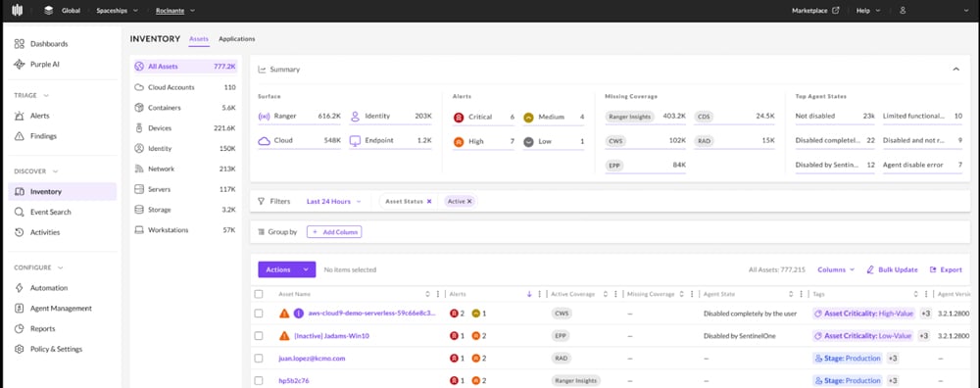Select checkbox for [Inactive] Jadams-Win10 row
The height and width of the screenshot is (388, 980).
click(259, 335)
